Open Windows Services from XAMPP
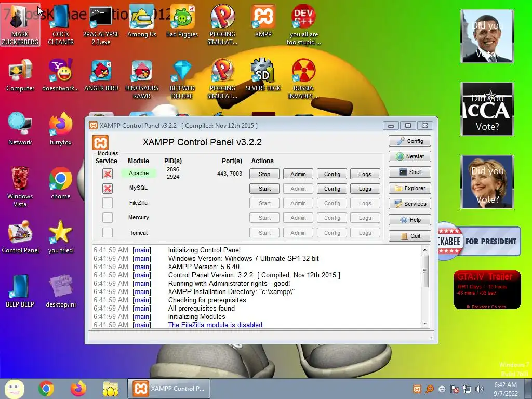This screenshot has height=399, width=532. (410, 204)
